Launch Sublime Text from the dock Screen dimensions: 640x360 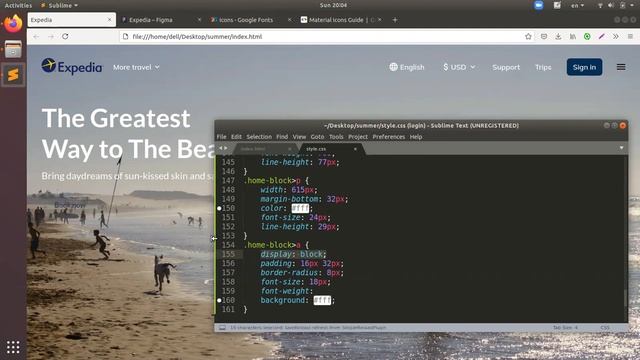coord(13,75)
